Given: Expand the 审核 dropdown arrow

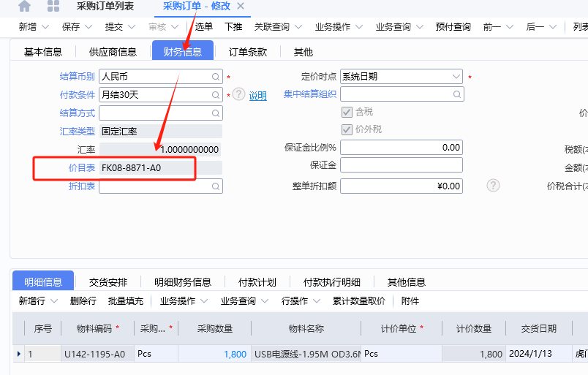Looking at the screenshot, I should 175,27.
